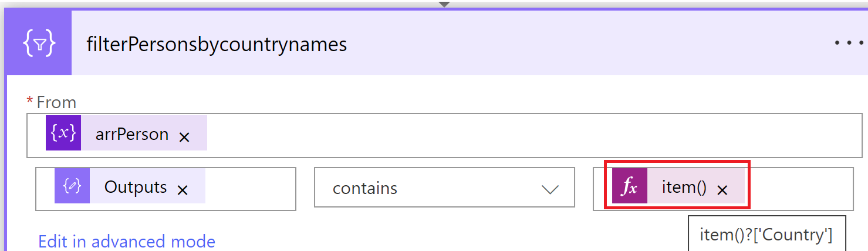
Task: Expand the chevron arrow on operator selector
Action: [550, 189]
